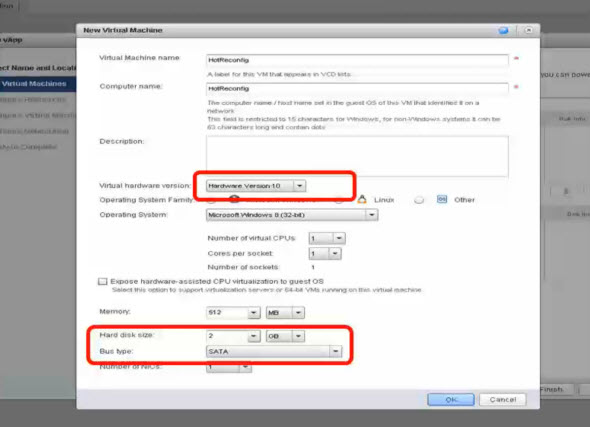Viewport: 590px width, 427px height.
Task: Enable Expose hardware-assisted CPU virtualization checkbox
Action: (x=102, y=281)
